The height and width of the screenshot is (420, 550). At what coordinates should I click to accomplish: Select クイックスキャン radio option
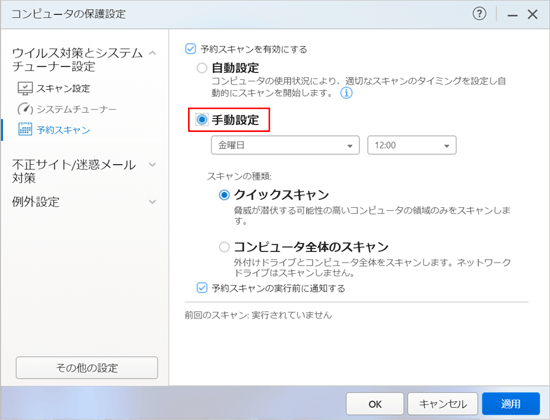[x=224, y=195]
